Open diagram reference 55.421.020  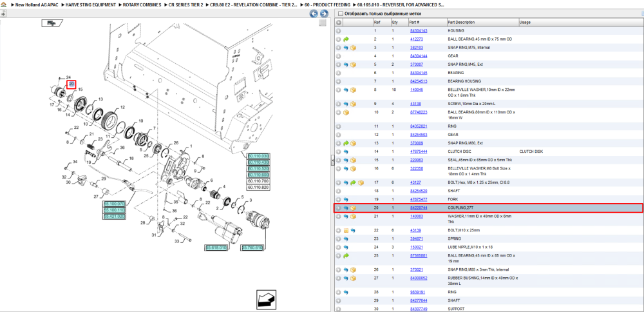(x=114, y=216)
